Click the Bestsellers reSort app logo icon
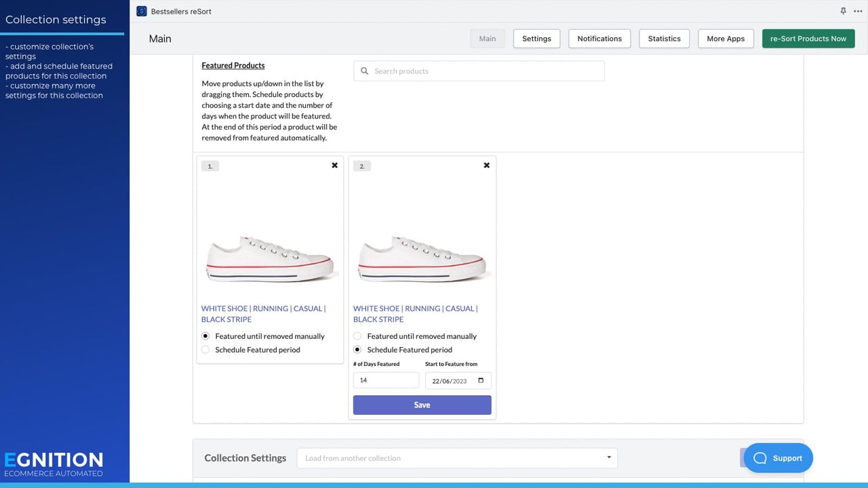 [x=142, y=11]
